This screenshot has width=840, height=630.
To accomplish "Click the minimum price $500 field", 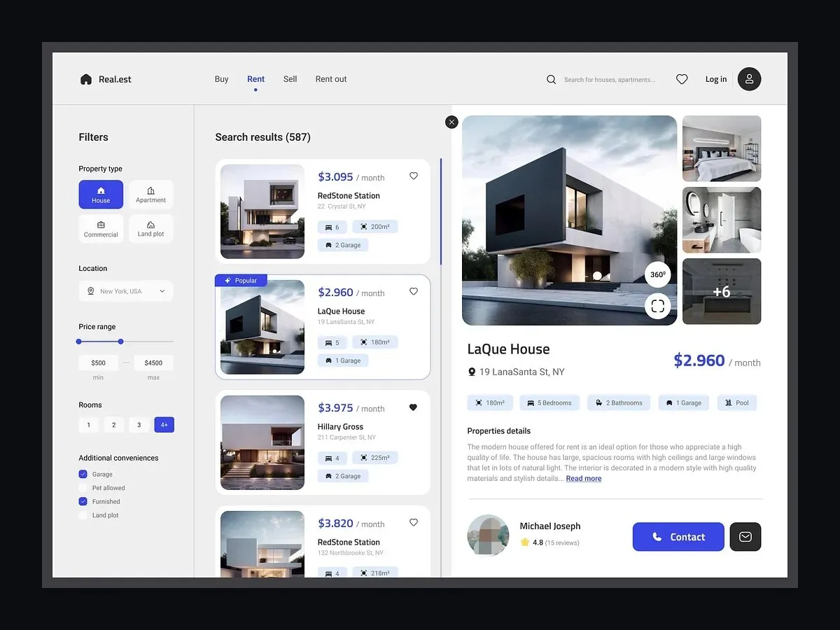I will 99,363.
